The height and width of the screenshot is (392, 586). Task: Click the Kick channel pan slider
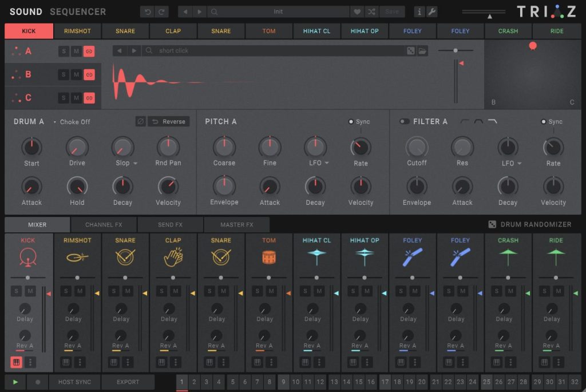click(x=27, y=278)
